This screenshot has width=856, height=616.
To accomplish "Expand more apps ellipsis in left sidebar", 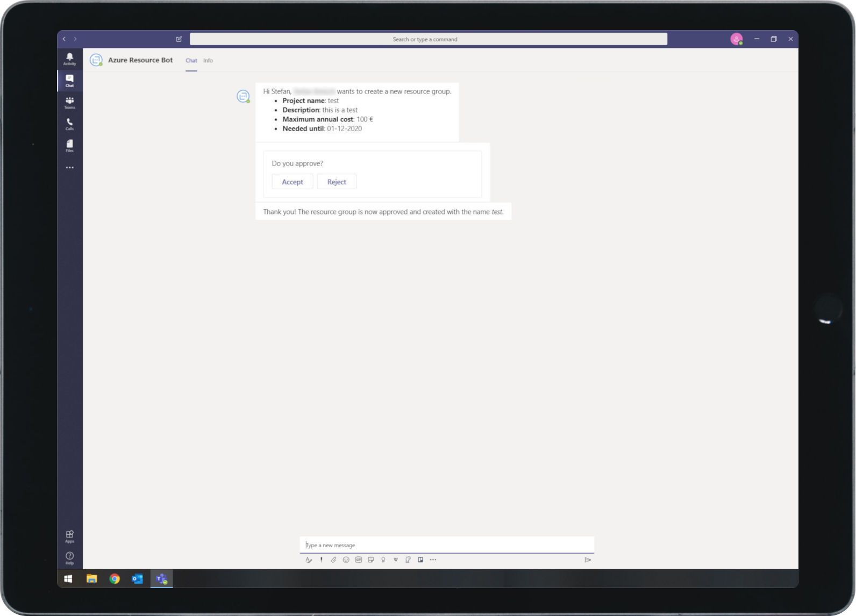I will click(69, 168).
